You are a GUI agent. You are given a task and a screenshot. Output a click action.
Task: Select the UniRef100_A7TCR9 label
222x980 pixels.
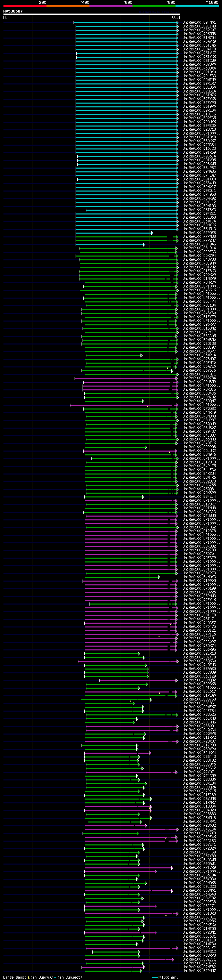click(x=199, y=867)
